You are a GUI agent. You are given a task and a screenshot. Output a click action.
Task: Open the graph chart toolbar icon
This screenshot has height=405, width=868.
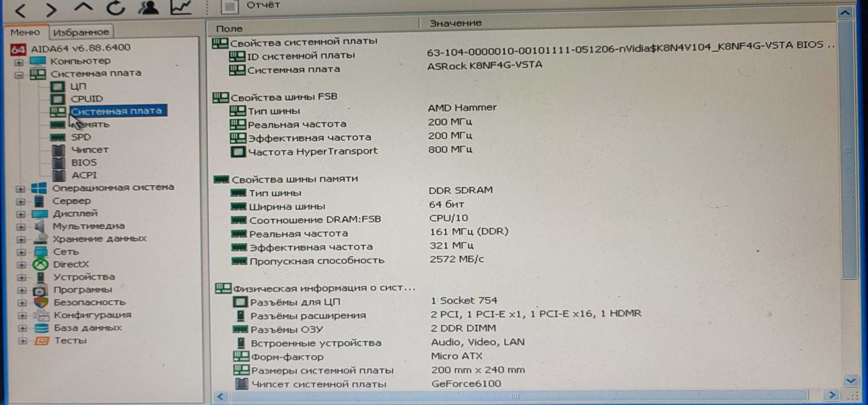[x=181, y=7]
